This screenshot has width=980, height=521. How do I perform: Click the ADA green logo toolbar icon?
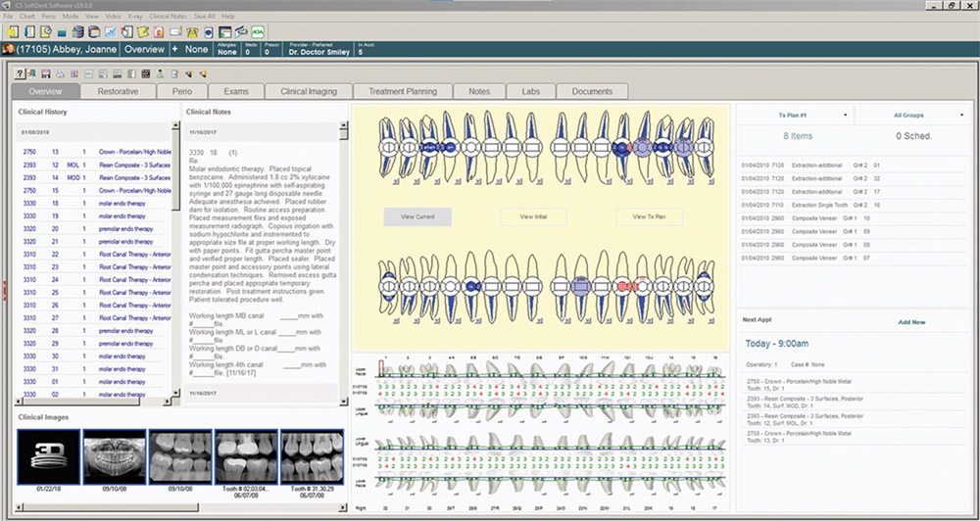tap(258, 32)
